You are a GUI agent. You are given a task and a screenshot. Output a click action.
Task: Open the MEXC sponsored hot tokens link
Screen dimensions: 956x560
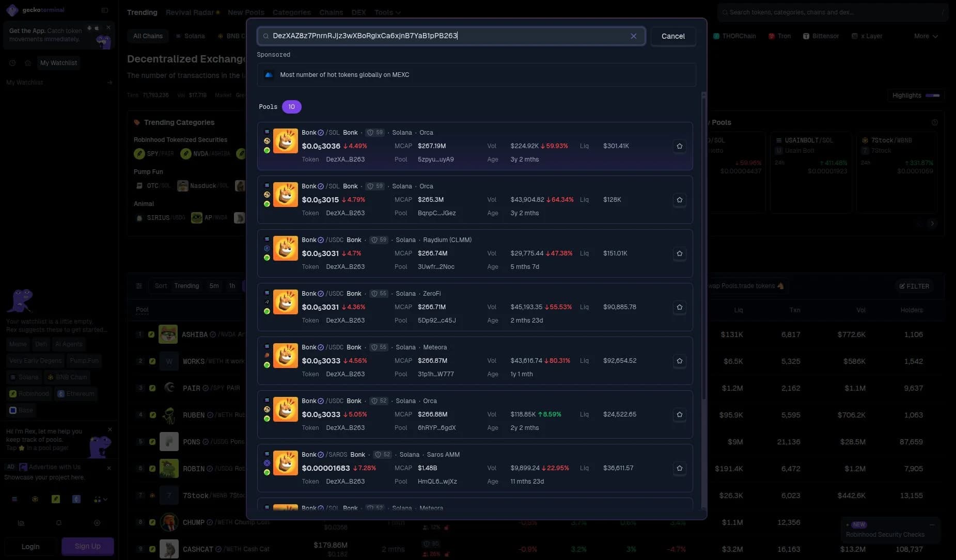pyautogui.click(x=476, y=75)
